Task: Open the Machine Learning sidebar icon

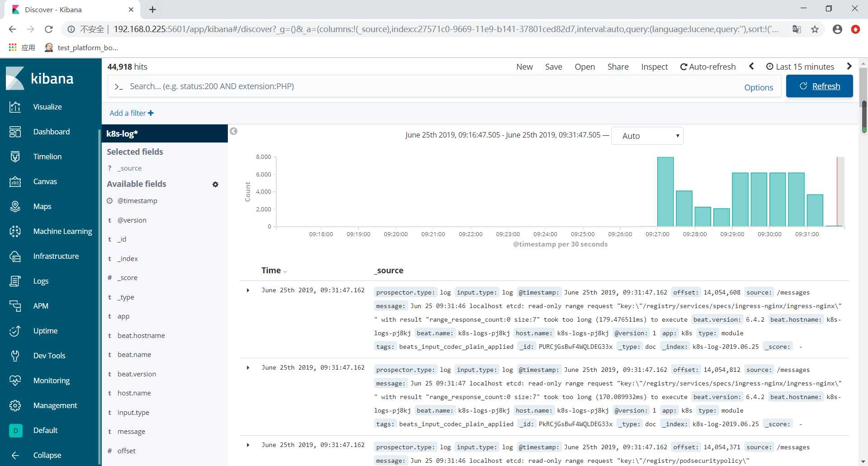Action: click(15, 231)
